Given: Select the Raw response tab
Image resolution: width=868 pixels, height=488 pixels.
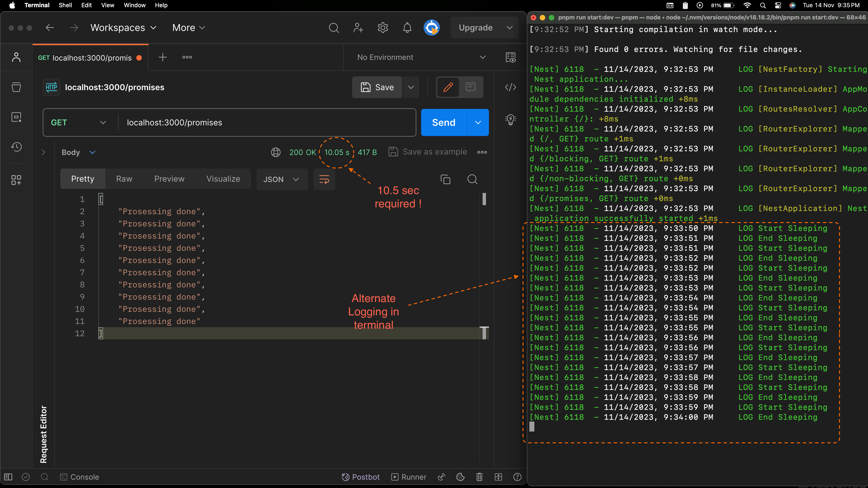Looking at the screenshot, I should point(124,179).
